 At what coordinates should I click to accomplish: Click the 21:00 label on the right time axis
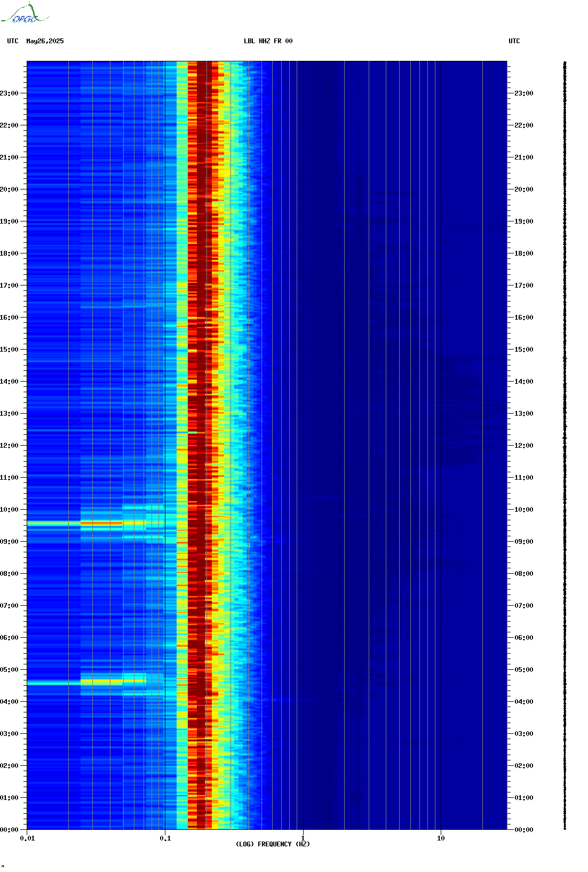point(524,157)
